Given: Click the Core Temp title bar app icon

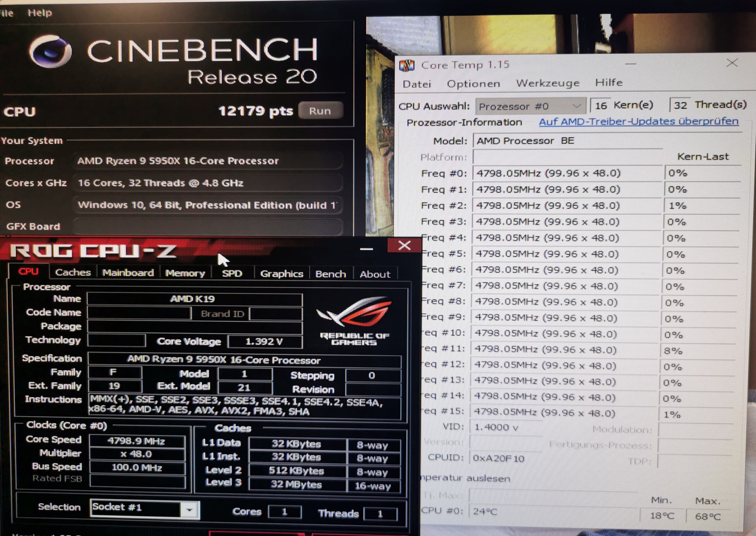Looking at the screenshot, I should pyautogui.click(x=407, y=65).
